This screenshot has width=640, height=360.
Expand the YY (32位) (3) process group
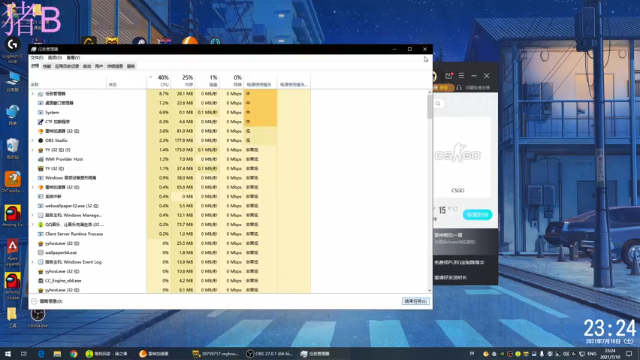(33, 150)
